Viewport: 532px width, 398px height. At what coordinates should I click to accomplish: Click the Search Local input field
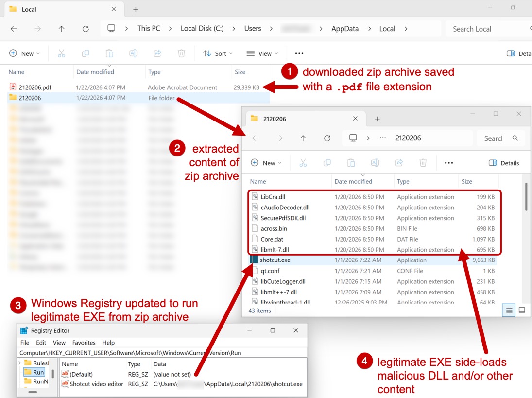(486, 29)
